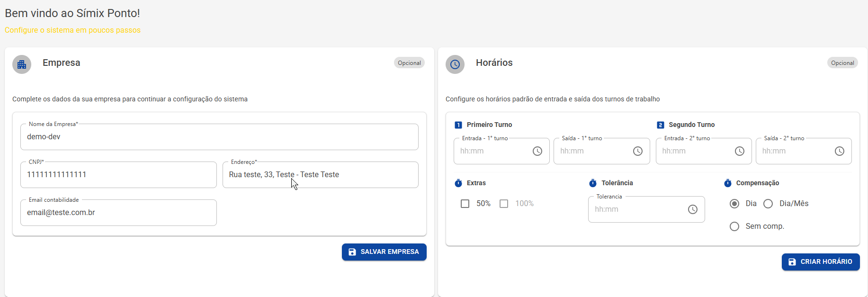
Task: Open time picker for Saída 2° turno
Action: click(x=840, y=151)
